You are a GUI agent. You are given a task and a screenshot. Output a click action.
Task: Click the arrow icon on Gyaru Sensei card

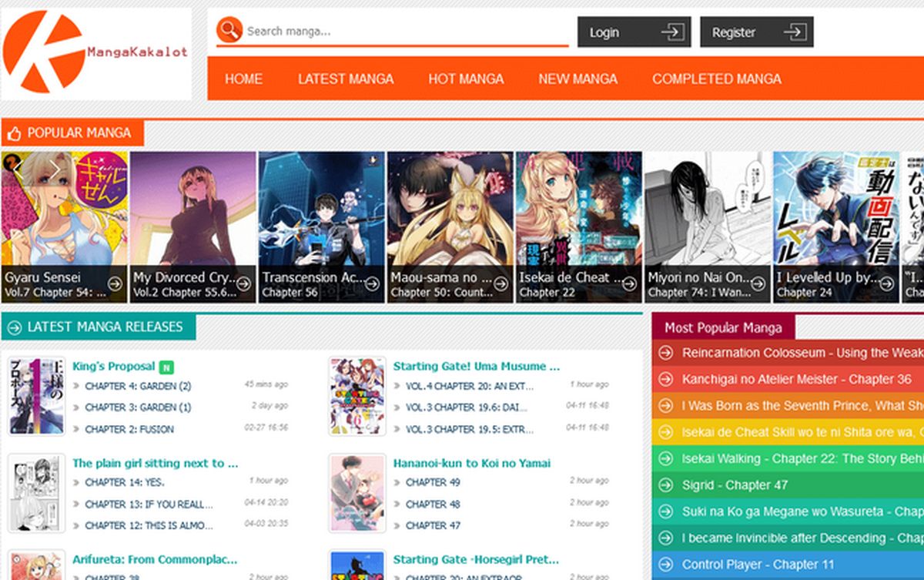click(115, 284)
